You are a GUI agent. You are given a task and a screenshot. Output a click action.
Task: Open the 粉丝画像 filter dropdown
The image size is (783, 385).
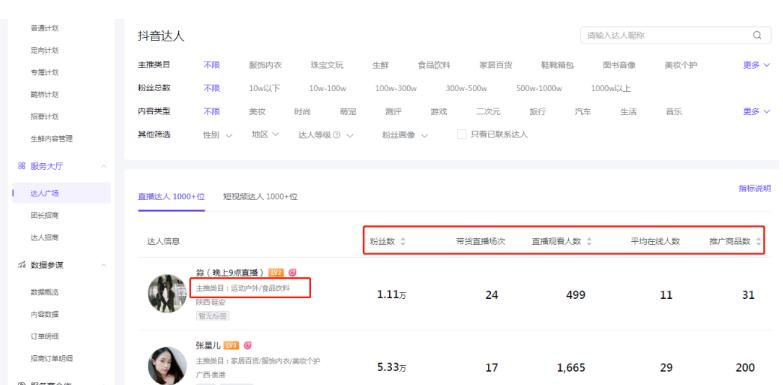(x=405, y=135)
